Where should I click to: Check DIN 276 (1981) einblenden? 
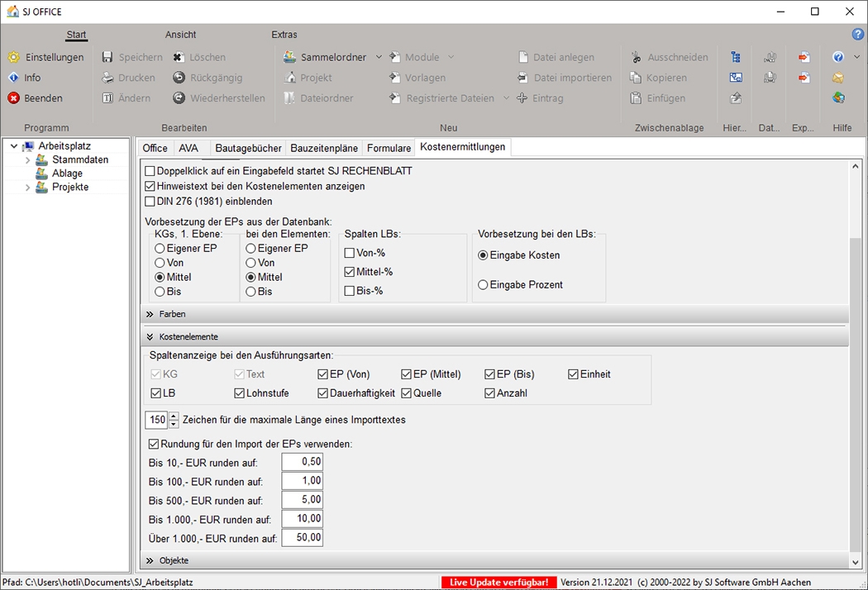(x=150, y=202)
